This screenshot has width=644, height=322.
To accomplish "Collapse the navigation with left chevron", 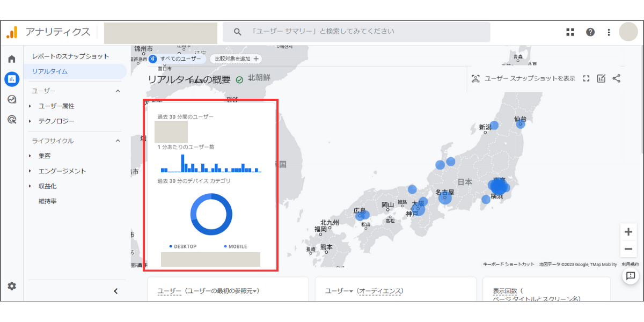I will [x=115, y=291].
